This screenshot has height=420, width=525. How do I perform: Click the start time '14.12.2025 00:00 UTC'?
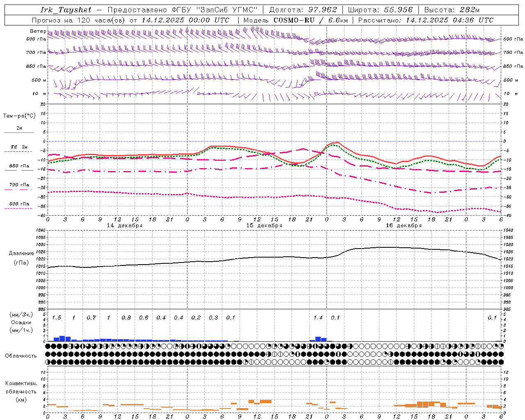click(x=185, y=20)
